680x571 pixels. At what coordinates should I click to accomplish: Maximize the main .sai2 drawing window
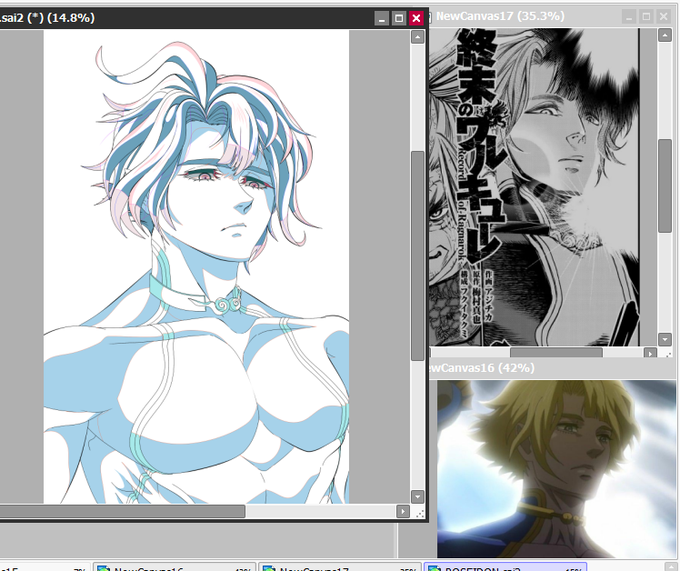coord(399,18)
